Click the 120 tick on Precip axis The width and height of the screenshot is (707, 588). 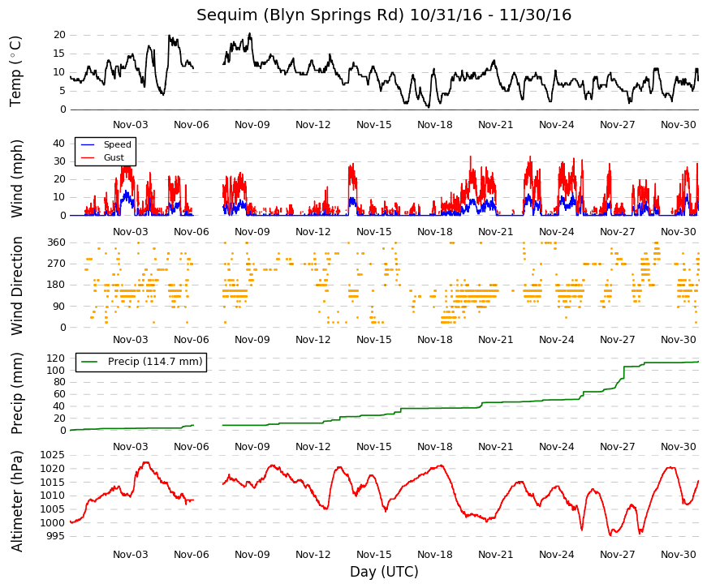click(56, 358)
